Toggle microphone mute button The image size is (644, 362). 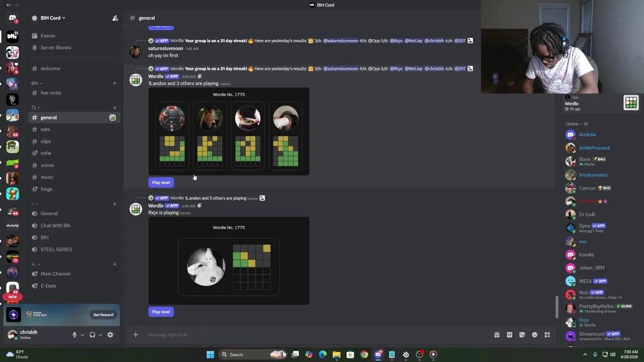tap(74, 335)
